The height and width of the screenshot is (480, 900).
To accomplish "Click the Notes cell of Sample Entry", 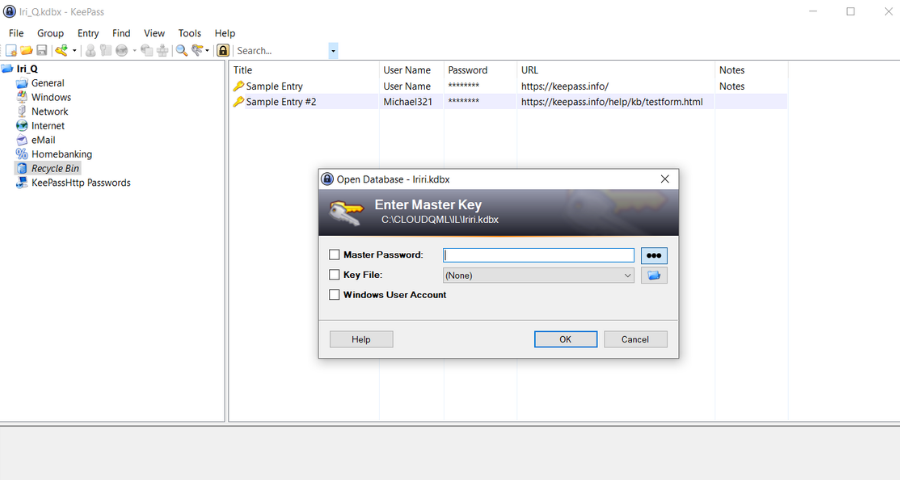I will tap(732, 86).
